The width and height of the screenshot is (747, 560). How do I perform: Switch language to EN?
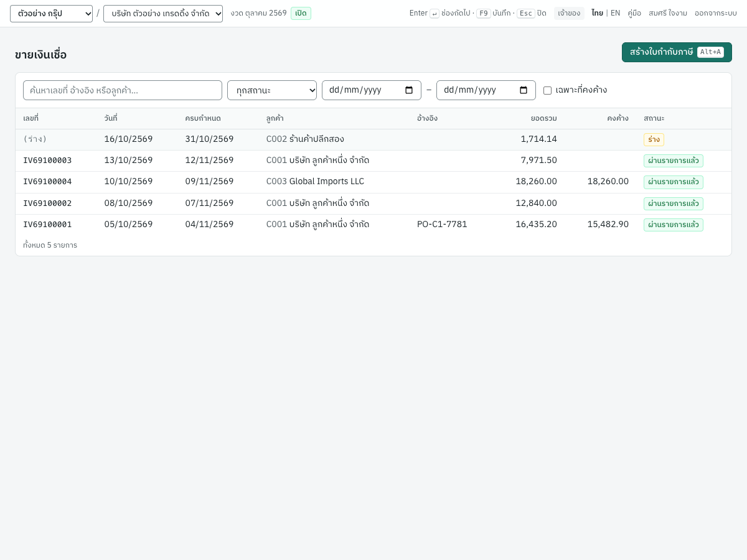[x=615, y=13]
